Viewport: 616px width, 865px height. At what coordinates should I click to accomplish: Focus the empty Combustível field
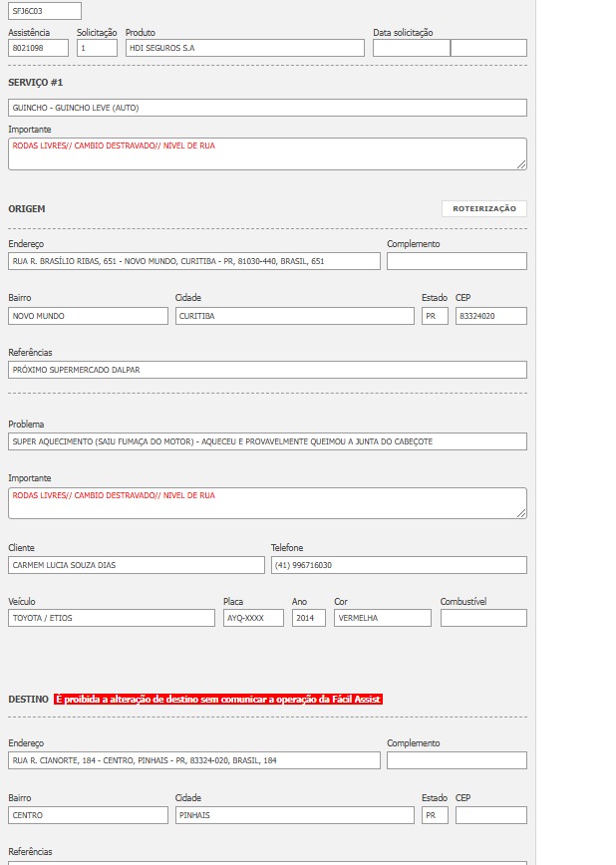click(x=483, y=618)
